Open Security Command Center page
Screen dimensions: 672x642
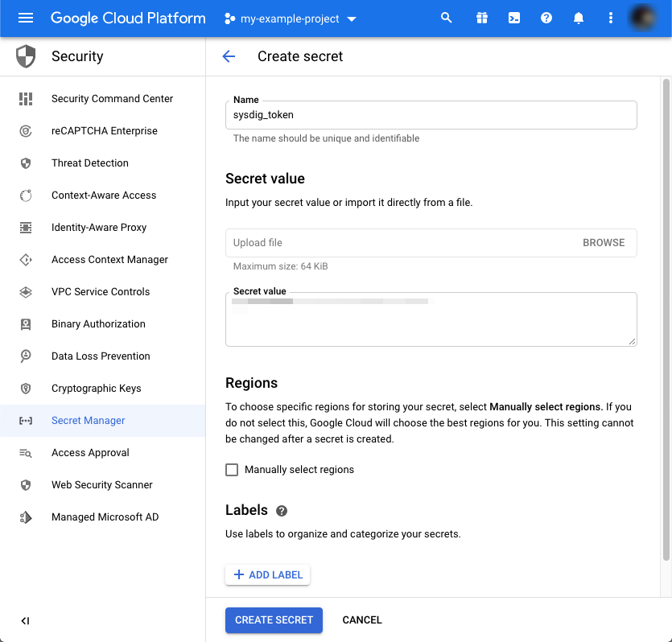pyautogui.click(x=113, y=98)
